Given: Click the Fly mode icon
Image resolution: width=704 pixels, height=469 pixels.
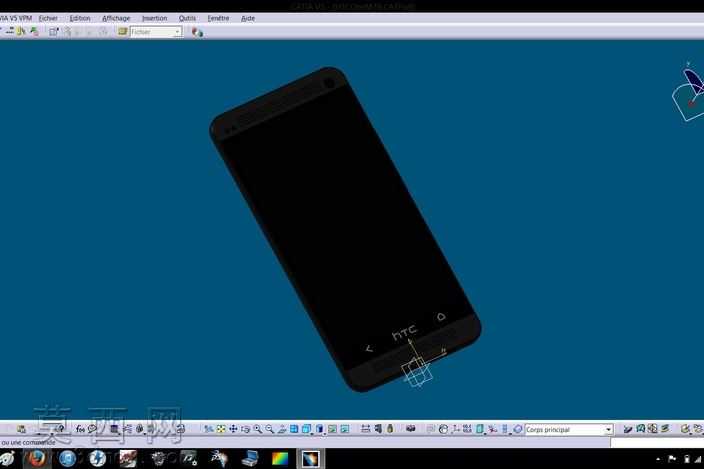Looking at the screenshot, I should 208,429.
